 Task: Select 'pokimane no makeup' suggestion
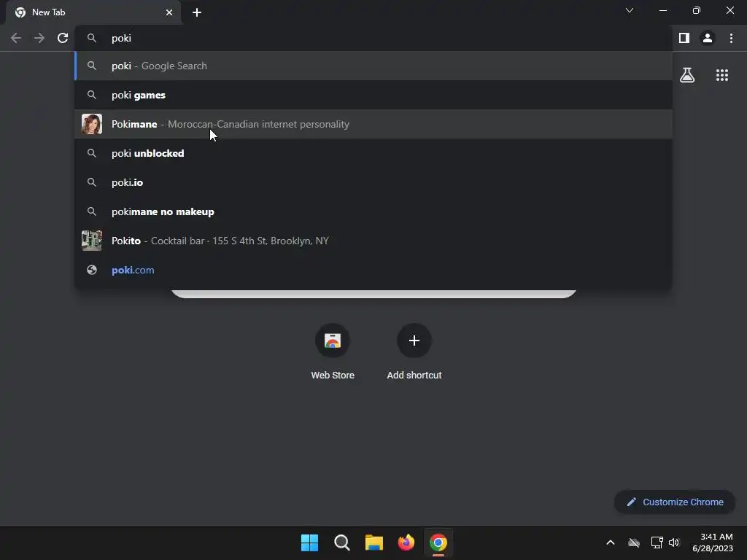pos(373,211)
